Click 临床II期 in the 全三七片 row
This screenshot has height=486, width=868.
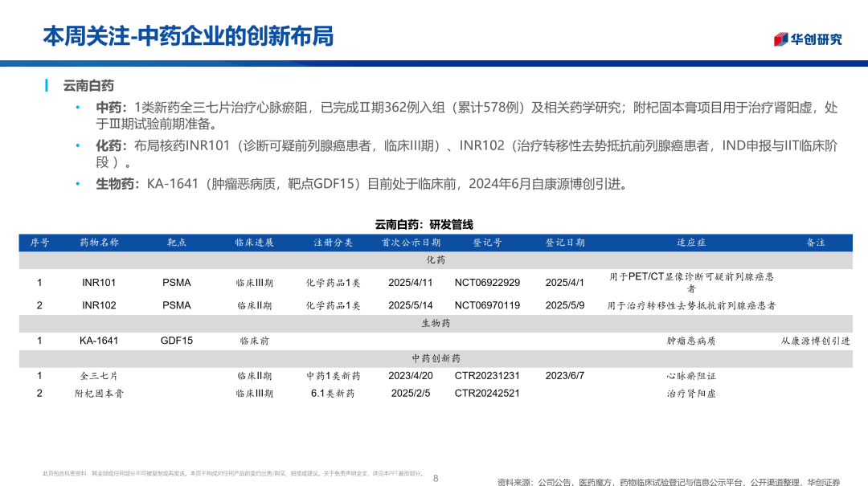(254, 376)
